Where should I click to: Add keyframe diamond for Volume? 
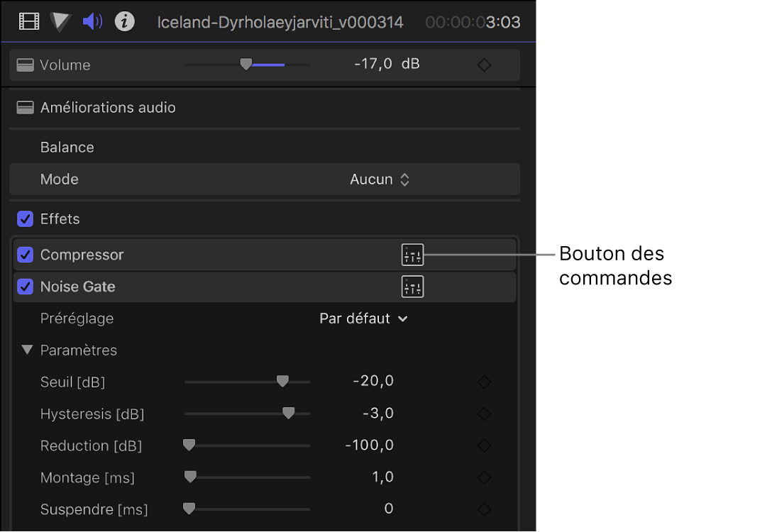tap(484, 65)
